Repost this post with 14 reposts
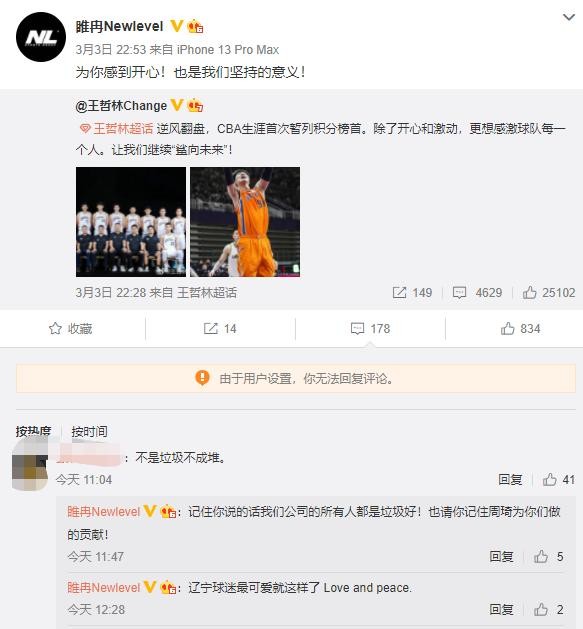Viewport: 583px width, 629px height. 220,329
